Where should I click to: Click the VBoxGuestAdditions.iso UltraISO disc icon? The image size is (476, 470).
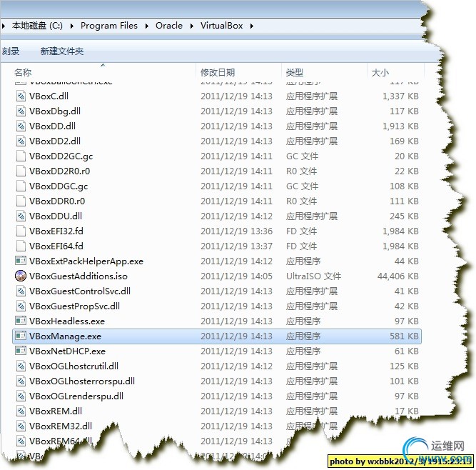pyautogui.click(x=21, y=276)
